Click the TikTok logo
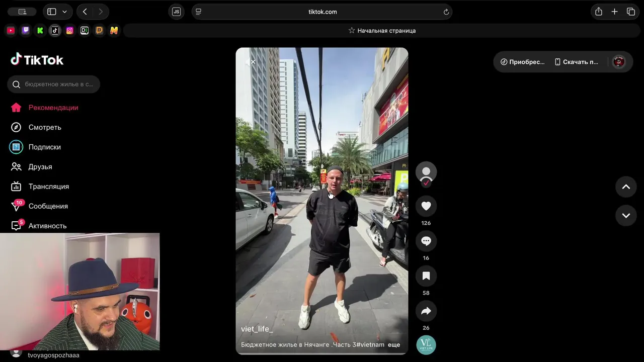Screen dimensions: 644x362 click(37, 60)
